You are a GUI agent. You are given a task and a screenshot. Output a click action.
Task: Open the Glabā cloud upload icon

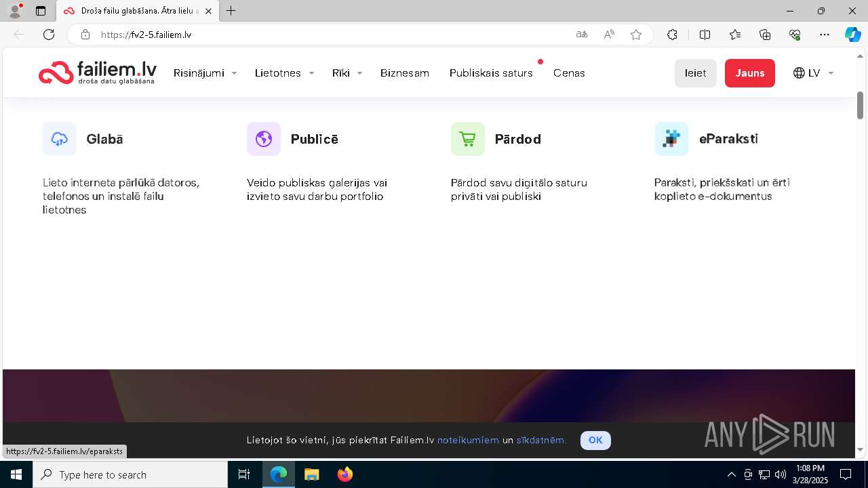(x=60, y=139)
